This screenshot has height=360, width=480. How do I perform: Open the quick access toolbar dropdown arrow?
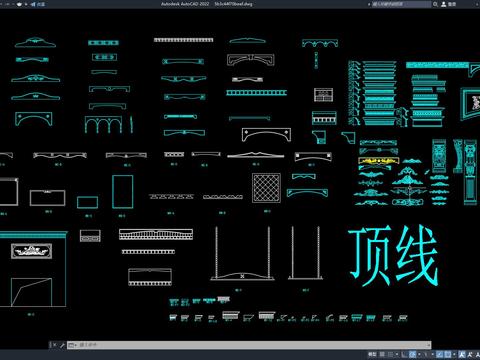pyautogui.click(x=26, y=4)
